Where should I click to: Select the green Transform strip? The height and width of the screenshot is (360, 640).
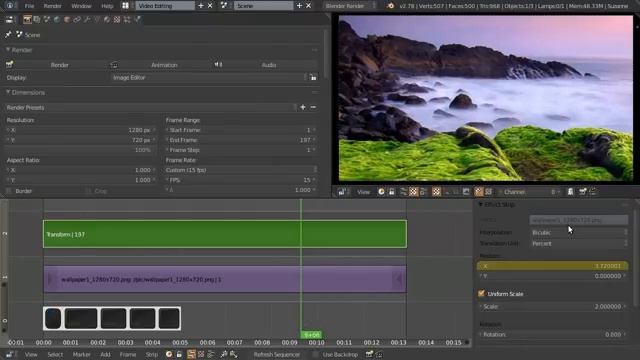click(x=224, y=234)
